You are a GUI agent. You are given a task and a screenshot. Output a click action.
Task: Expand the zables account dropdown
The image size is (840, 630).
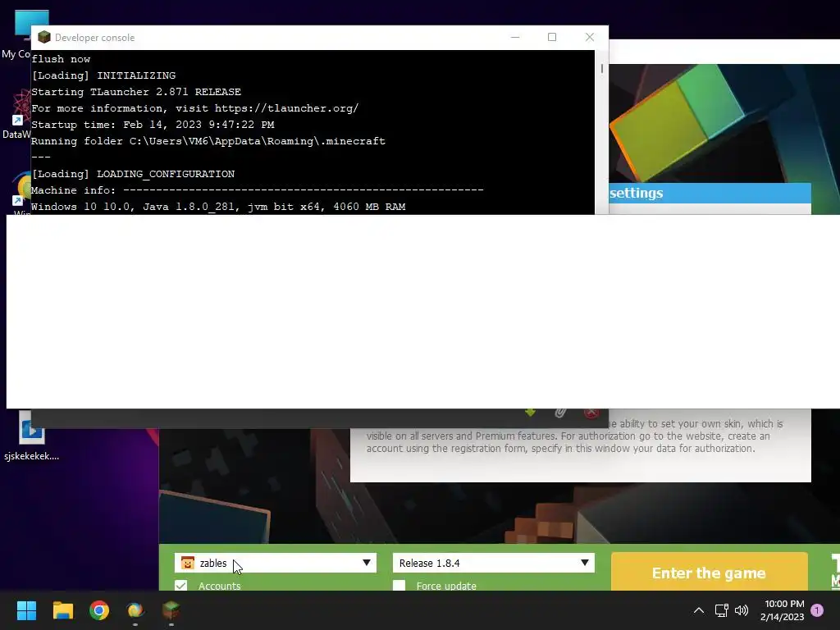tap(367, 563)
